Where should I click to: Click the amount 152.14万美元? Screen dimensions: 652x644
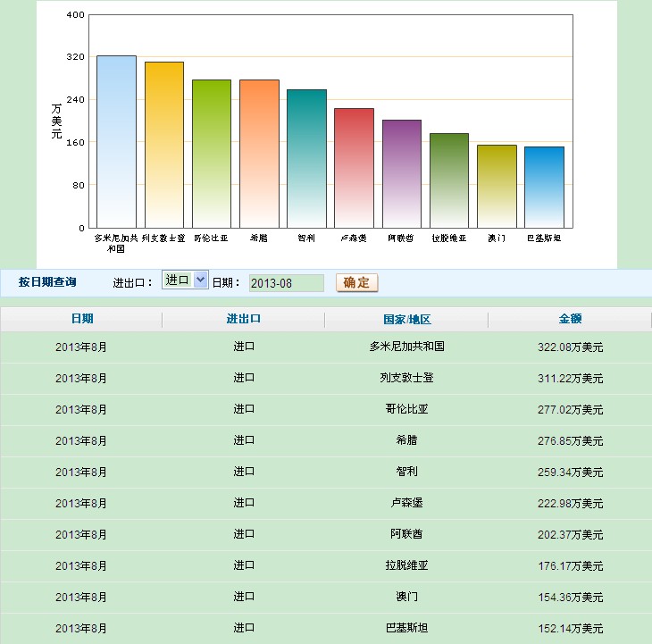pos(570,629)
